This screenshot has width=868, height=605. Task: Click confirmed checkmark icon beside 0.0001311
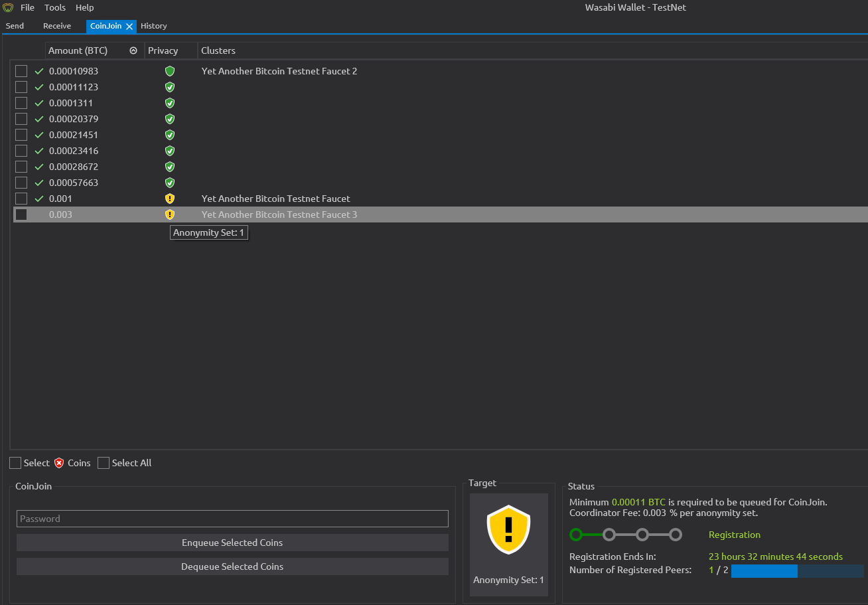pos(39,103)
